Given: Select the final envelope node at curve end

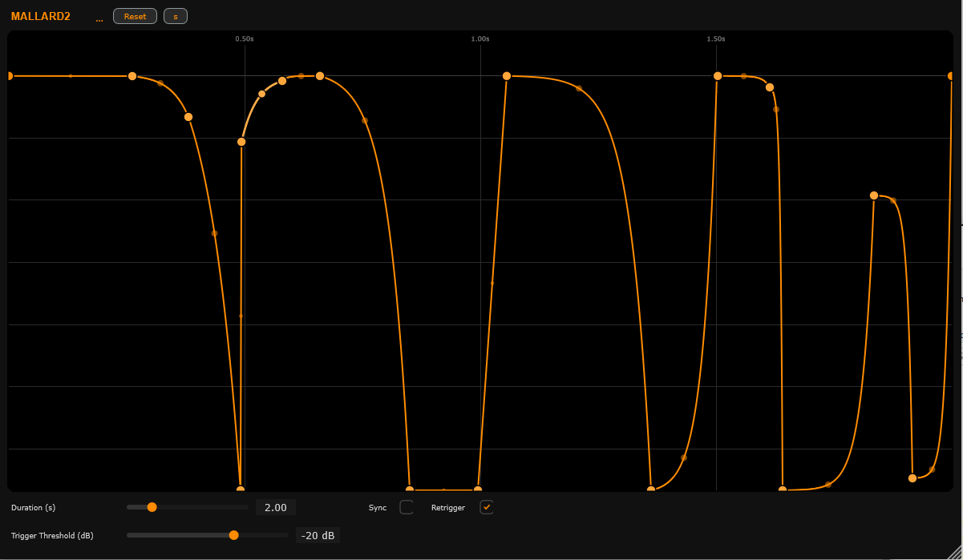Looking at the screenshot, I should coord(952,76).
